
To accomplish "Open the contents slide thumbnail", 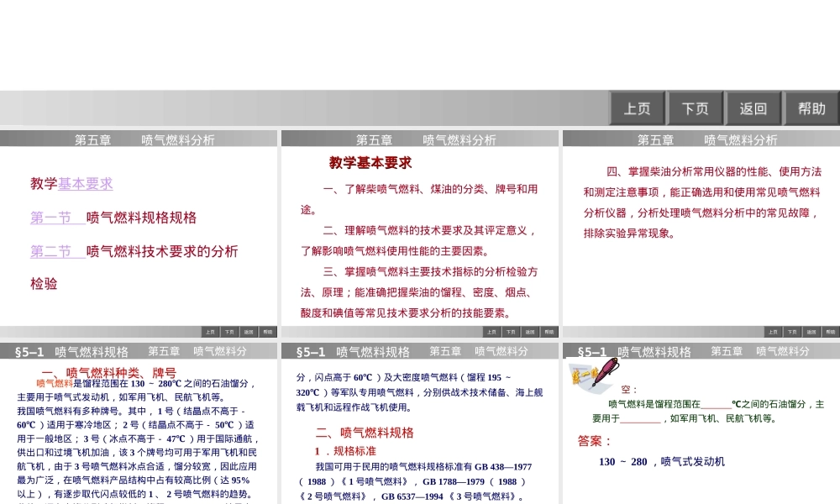I will (139, 234).
